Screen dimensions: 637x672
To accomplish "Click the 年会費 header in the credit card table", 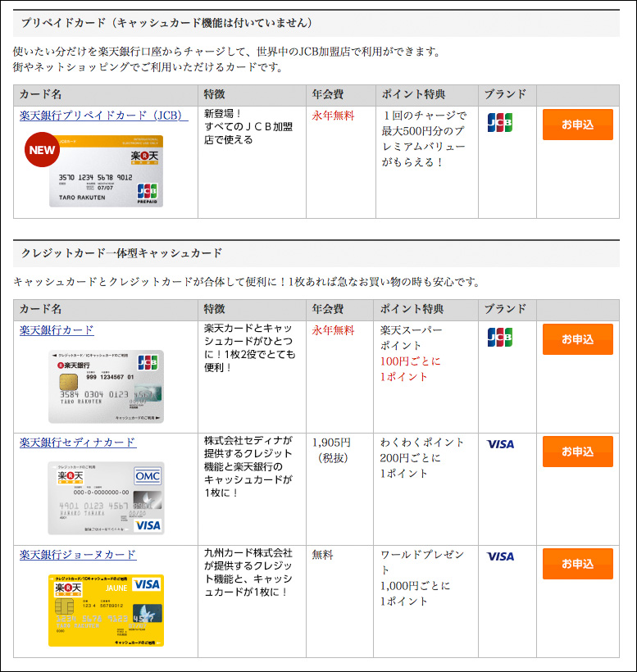I will [328, 309].
